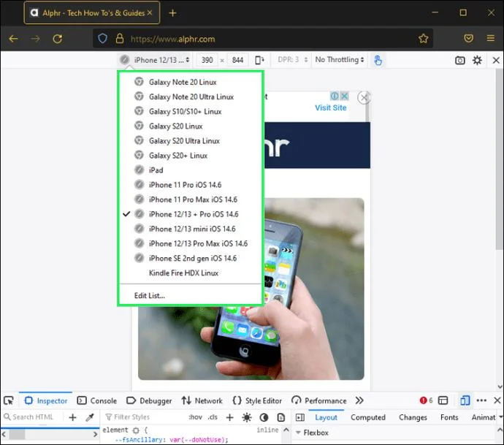Switch to the Computed sidebar tab

[368, 417]
